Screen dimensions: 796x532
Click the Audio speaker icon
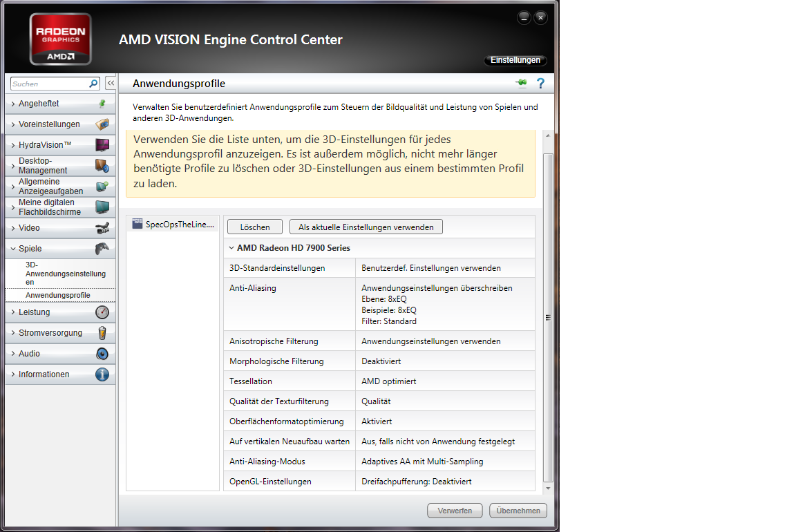click(x=102, y=354)
